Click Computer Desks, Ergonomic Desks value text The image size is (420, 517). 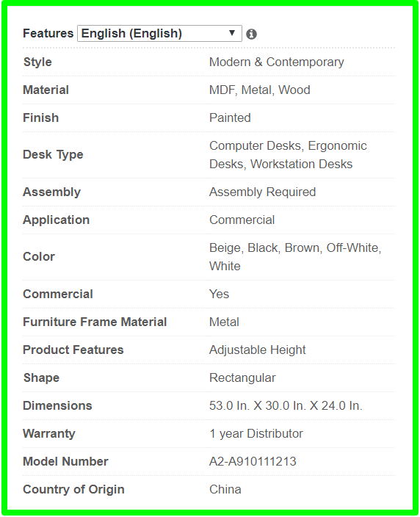[x=288, y=155]
